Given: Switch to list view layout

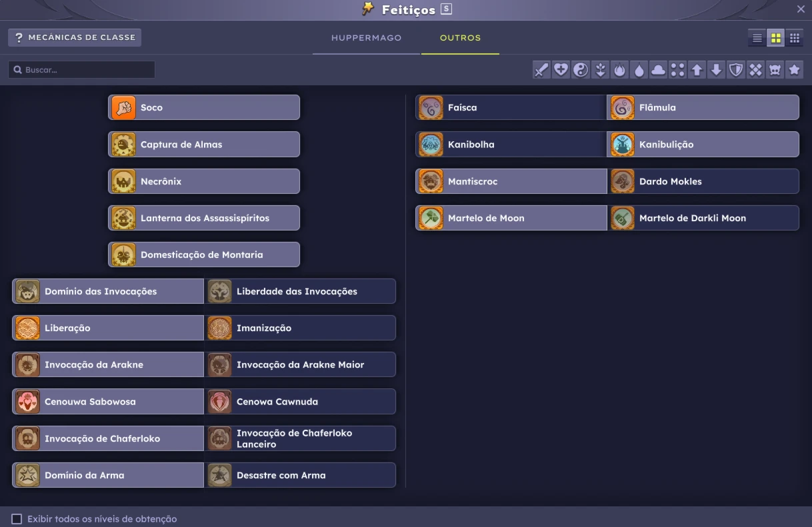Looking at the screenshot, I should (x=757, y=38).
